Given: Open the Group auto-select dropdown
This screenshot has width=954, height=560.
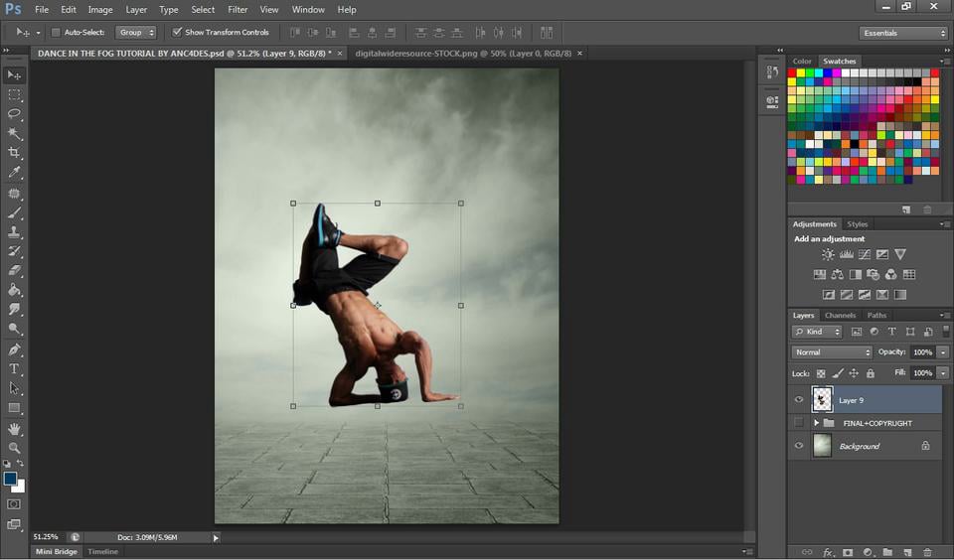Looking at the screenshot, I should (136, 32).
